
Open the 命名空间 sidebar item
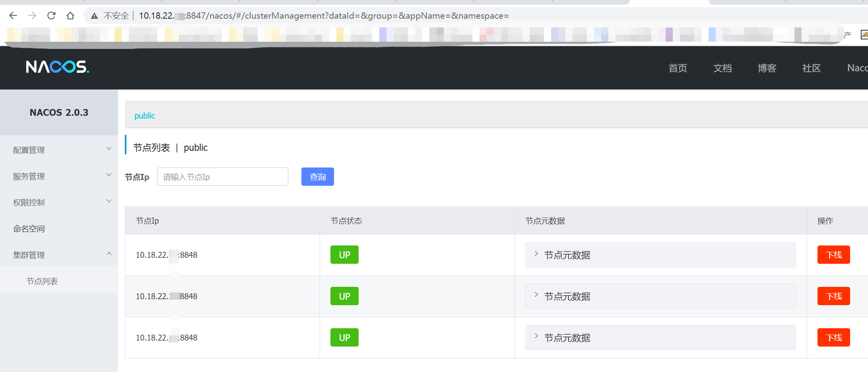59,229
